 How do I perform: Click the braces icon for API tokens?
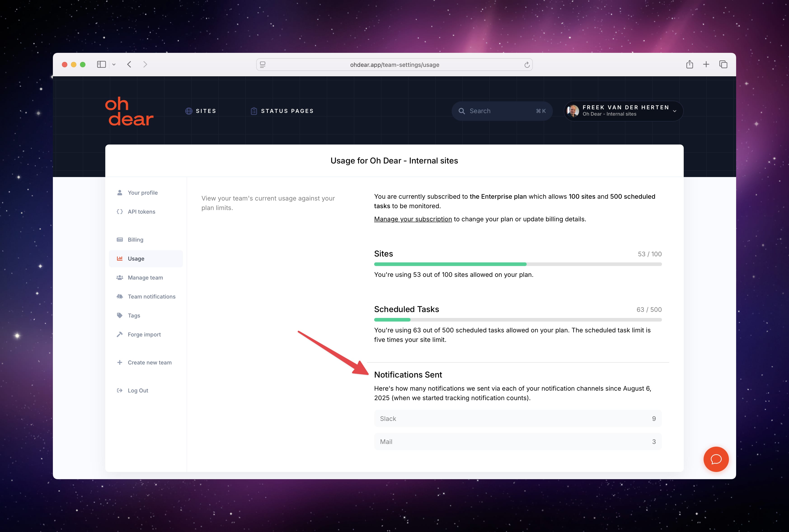click(120, 212)
